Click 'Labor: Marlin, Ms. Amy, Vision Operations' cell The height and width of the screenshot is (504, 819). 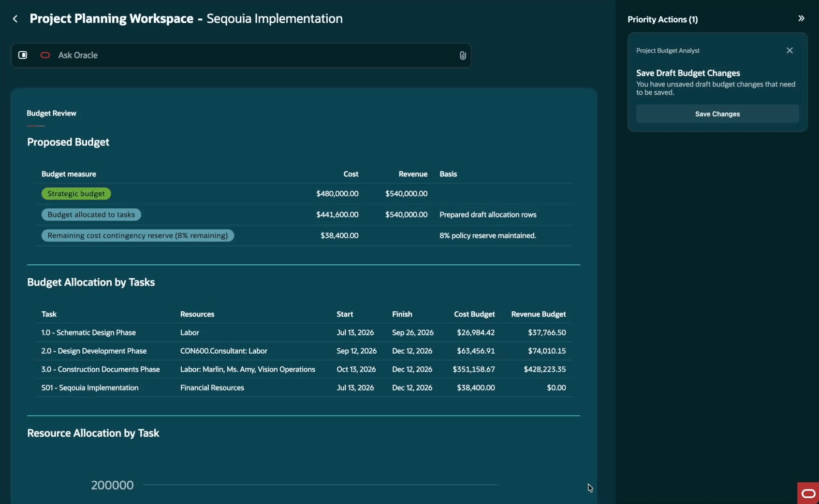point(248,369)
